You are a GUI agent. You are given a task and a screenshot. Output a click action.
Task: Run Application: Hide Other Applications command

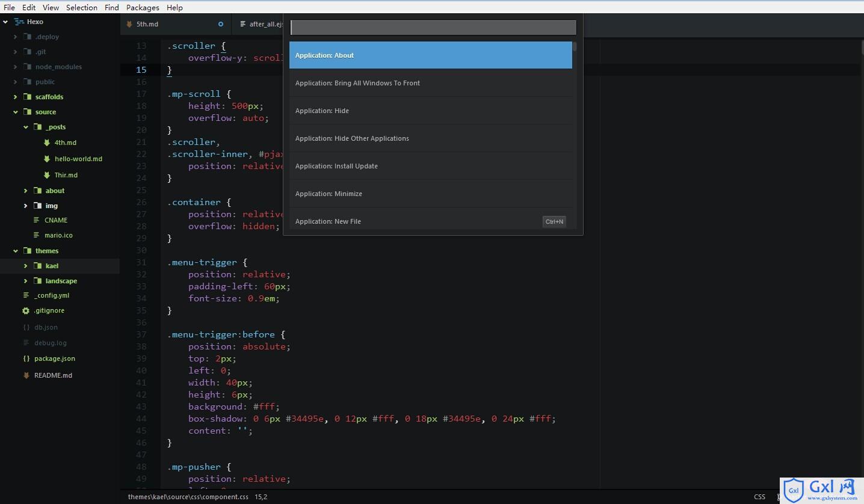click(431, 138)
